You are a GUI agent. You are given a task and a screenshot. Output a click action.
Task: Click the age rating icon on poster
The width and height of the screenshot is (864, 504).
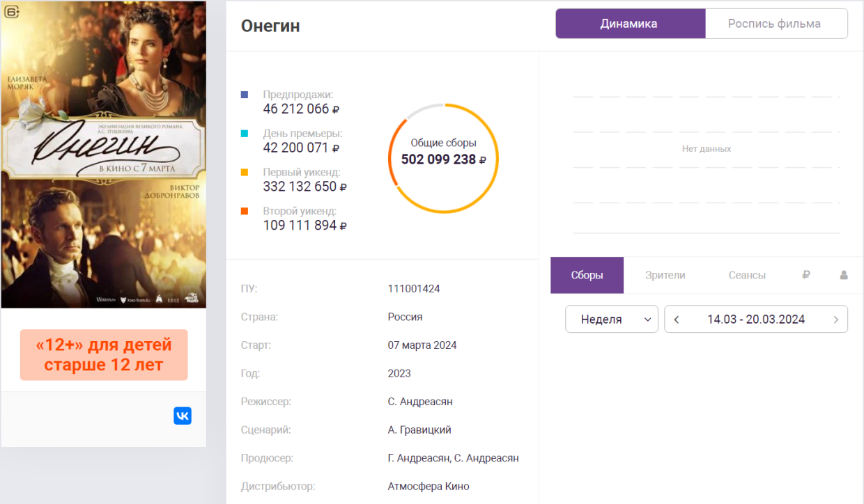pos(11,11)
